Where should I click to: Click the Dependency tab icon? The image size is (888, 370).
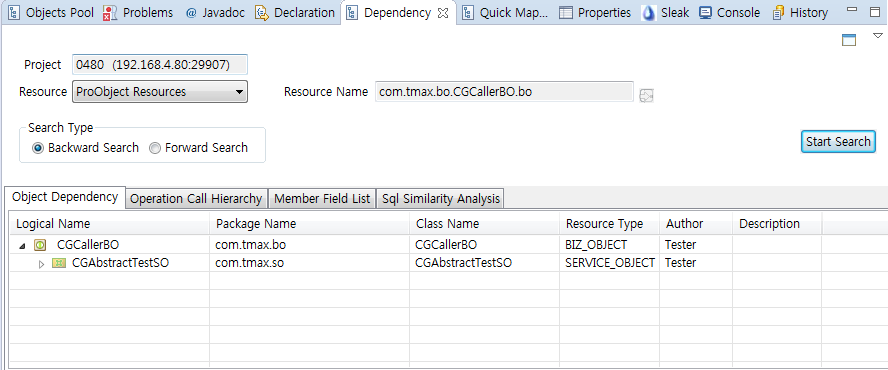click(352, 12)
